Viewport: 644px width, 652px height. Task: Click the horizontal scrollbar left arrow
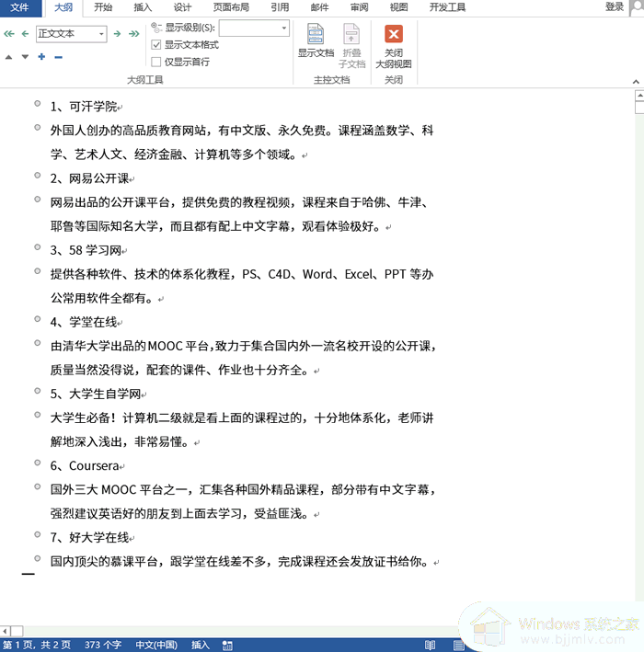(x=5, y=631)
